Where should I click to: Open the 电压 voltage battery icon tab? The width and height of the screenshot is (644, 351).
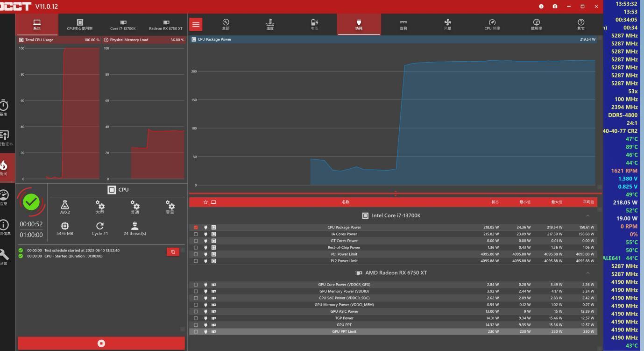coord(314,25)
